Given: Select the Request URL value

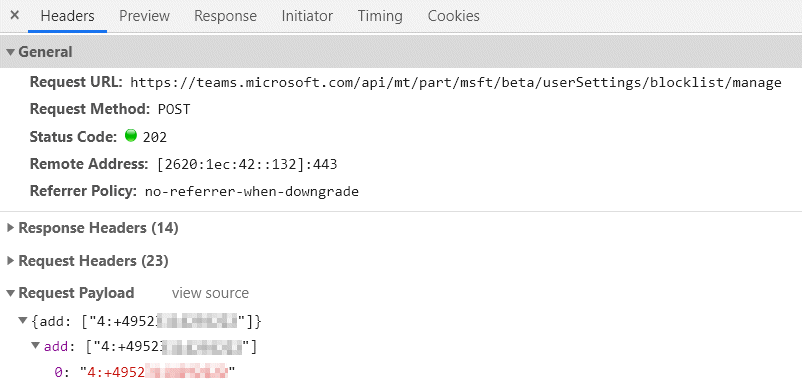Looking at the screenshot, I should pyautogui.click(x=456, y=82).
